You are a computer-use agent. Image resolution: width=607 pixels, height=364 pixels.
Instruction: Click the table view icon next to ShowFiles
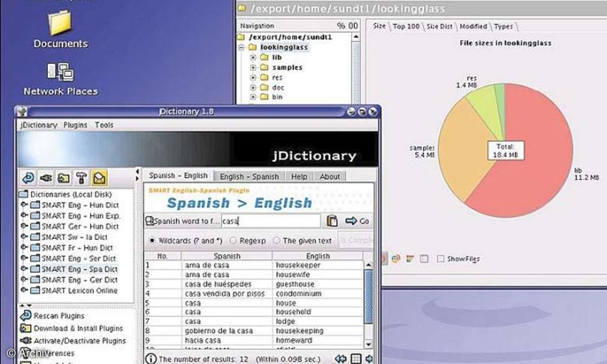click(x=424, y=258)
